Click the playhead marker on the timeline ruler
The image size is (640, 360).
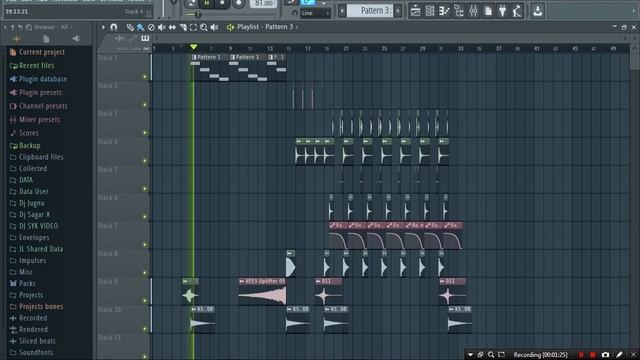point(193,47)
